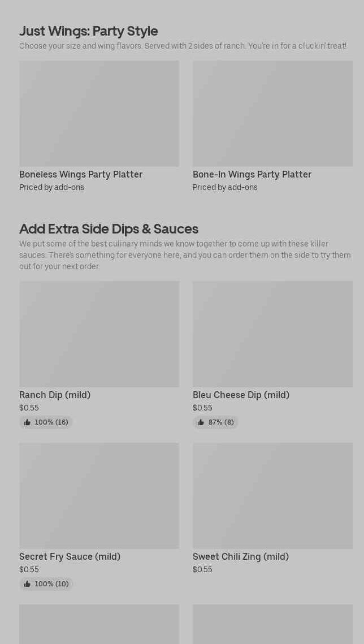This screenshot has height=644, width=364.
Task: Click thumbs-up icon on Secret Fry Sauce rating
Action: (x=27, y=584)
